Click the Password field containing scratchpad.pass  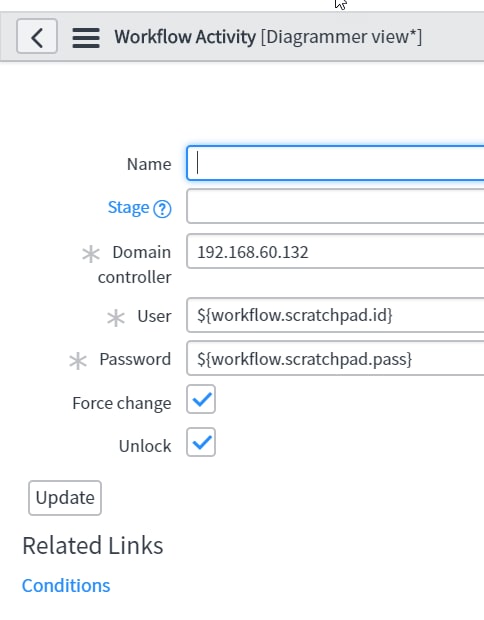tap(335, 358)
